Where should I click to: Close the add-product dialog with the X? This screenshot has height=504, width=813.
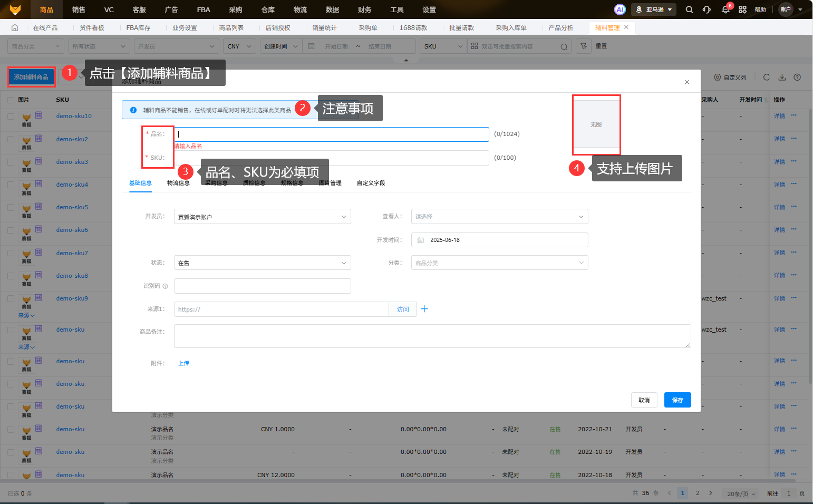686,82
